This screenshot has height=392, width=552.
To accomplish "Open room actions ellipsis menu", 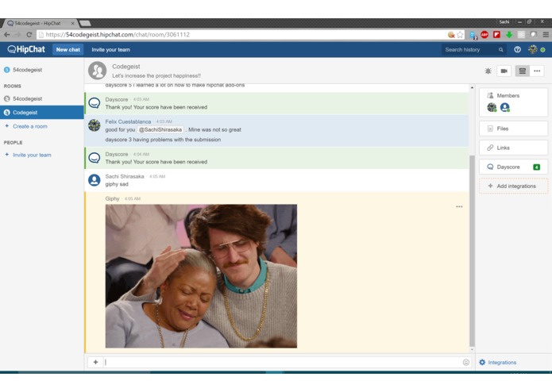I will pyautogui.click(x=537, y=71).
